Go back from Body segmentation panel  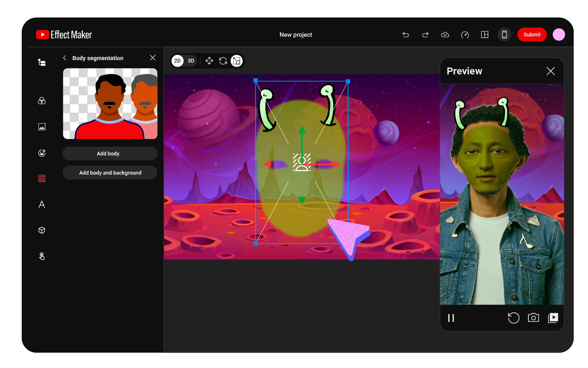point(65,58)
